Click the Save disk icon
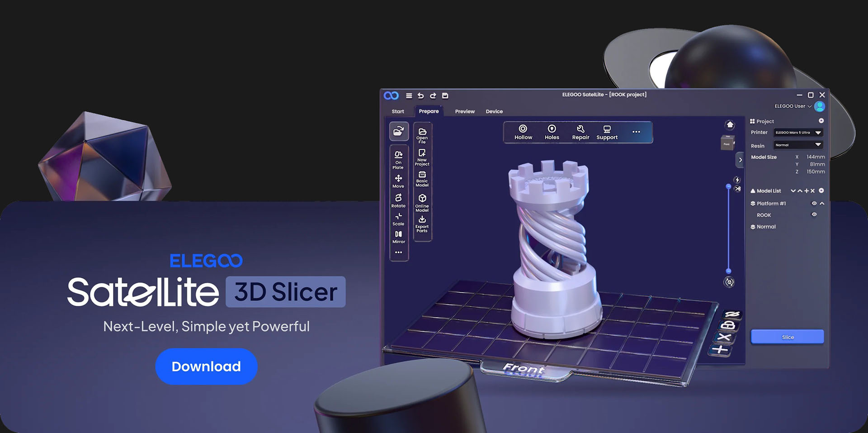 click(x=445, y=95)
